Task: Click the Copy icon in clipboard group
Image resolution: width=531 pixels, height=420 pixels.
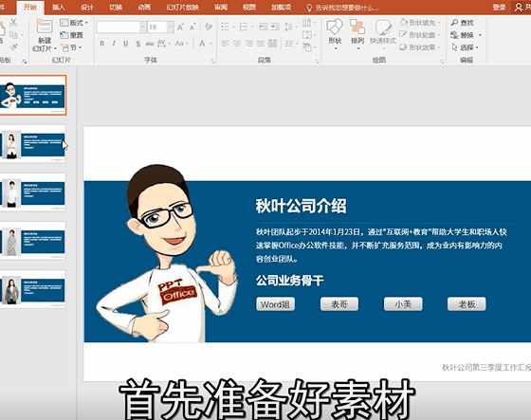Action: pos(13,34)
